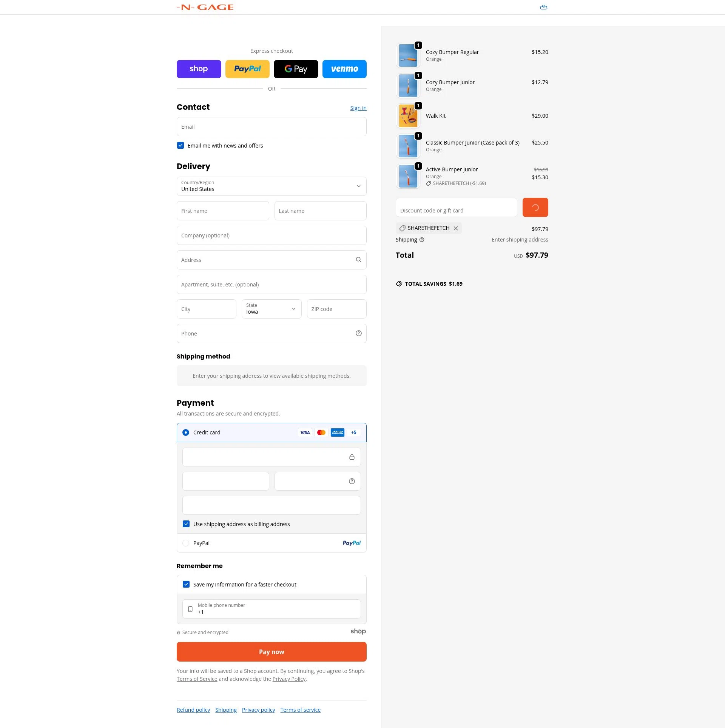This screenshot has height=728, width=725.
Task: Remove the SHARETHEFETCH discount code
Action: click(456, 228)
